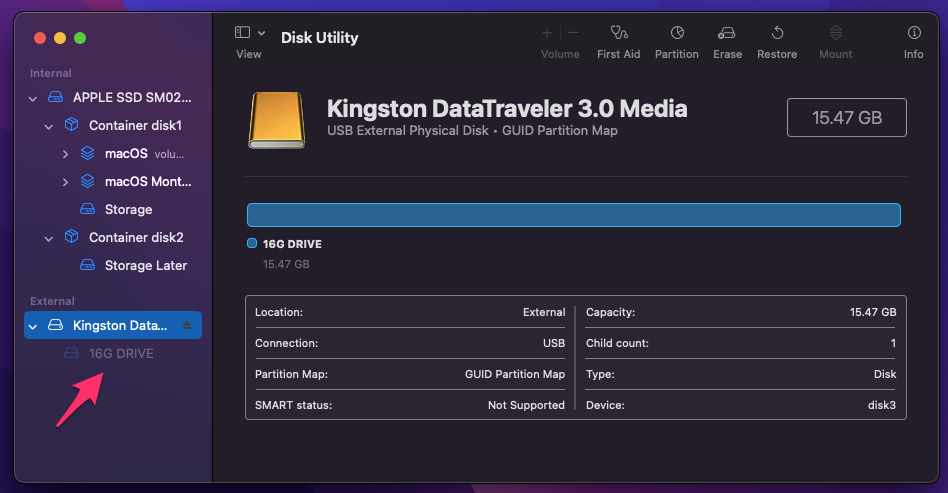The height and width of the screenshot is (493, 948).
Task: Click macOS volume layers icon
Action: tap(88, 153)
